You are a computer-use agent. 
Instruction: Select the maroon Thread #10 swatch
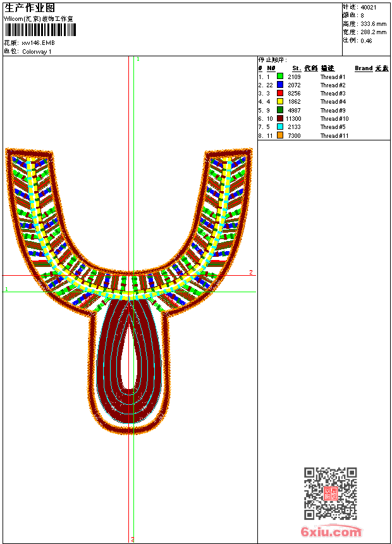[280, 119]
